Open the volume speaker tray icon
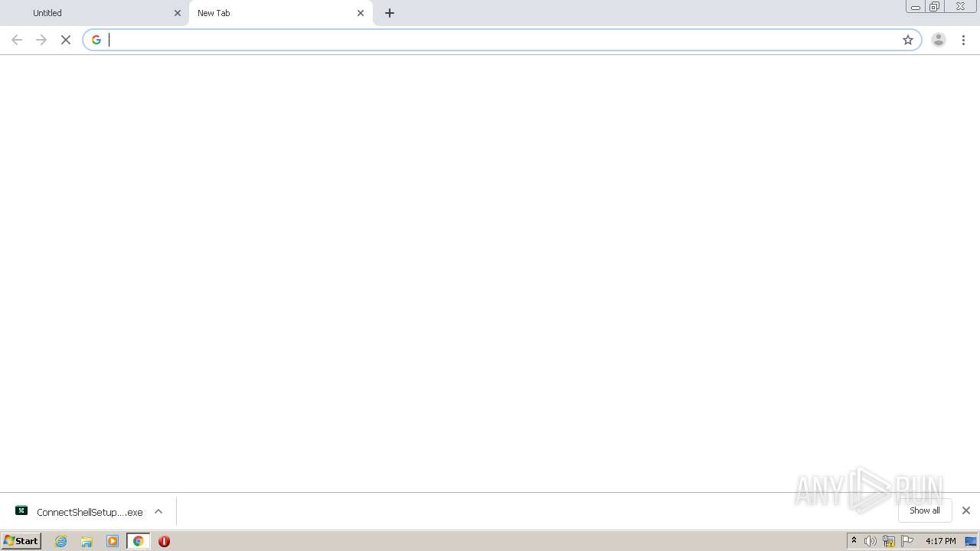This screenshot has height=551, width=980. [x=871, y=541]
